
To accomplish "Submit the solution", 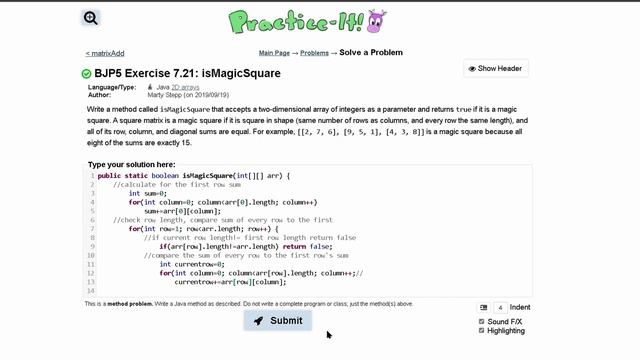I will [278, 320].
